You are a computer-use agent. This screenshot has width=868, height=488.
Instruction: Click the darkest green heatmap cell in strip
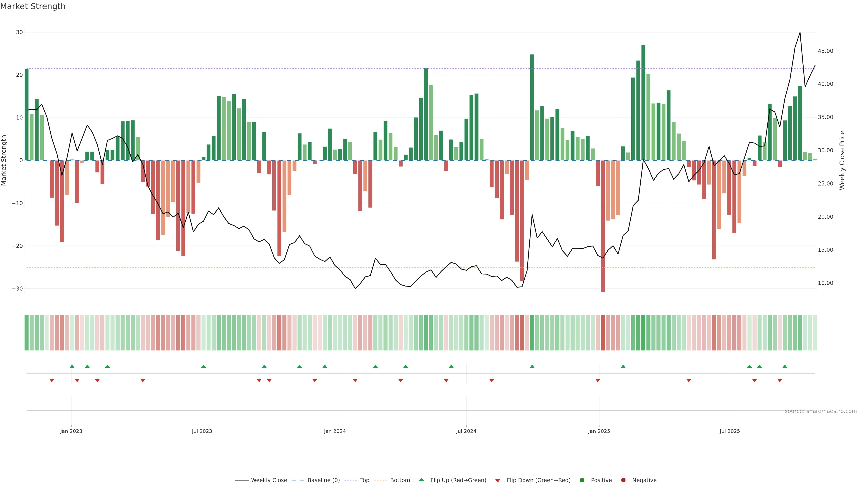[x=643, y=333]
